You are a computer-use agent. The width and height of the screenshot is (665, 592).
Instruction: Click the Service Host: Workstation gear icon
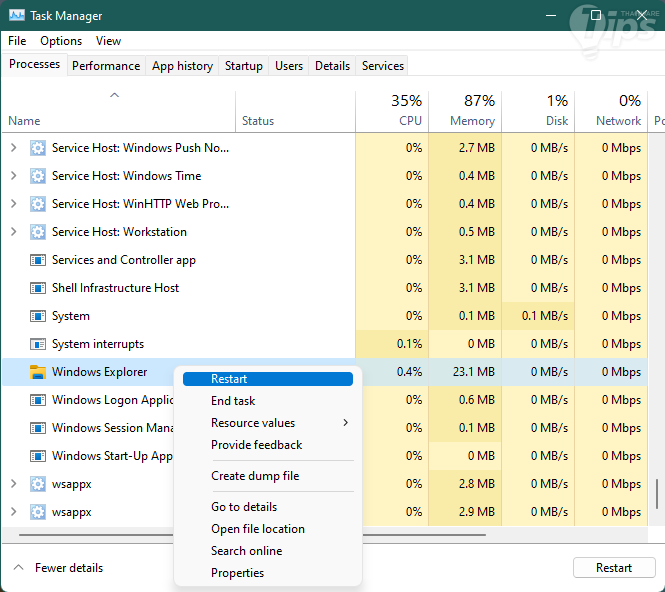tap(38, 232)
